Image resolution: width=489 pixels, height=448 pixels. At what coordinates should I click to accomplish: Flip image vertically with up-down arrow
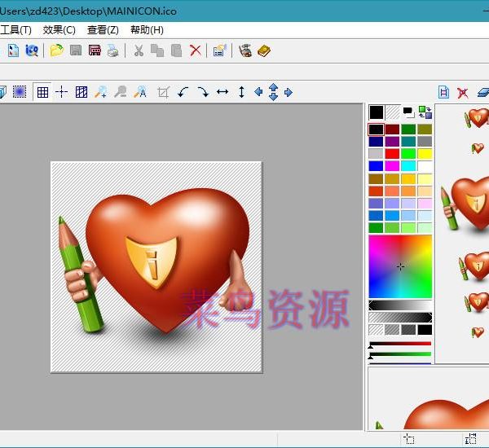click(241, 92)
